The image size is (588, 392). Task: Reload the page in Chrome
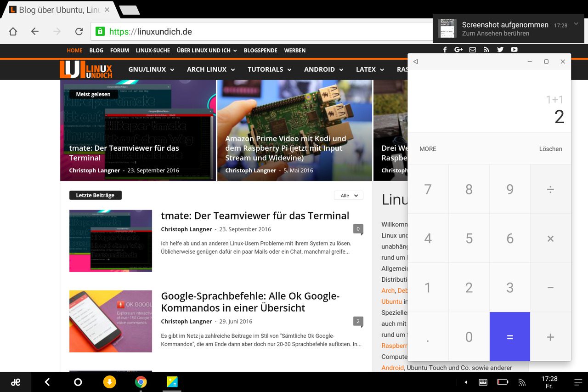pos(79,31)
